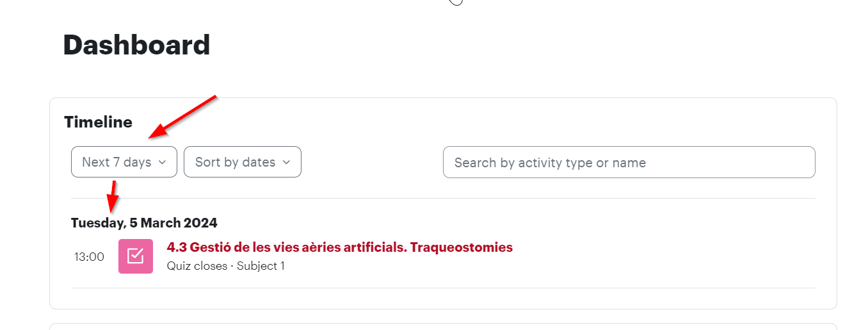Click the checkmark inside the quiz icon
Image resolution: width=868 pixels, height=330 pixels.
(x=136, y=256)
